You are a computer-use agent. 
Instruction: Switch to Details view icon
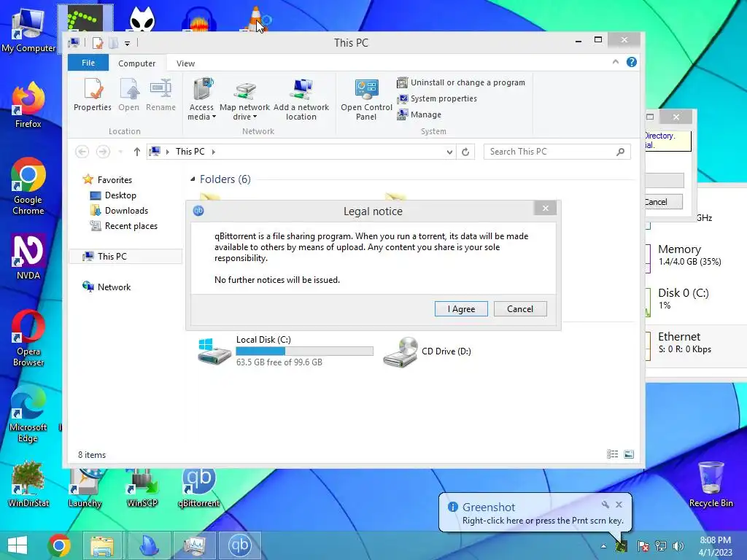point(612,454)
